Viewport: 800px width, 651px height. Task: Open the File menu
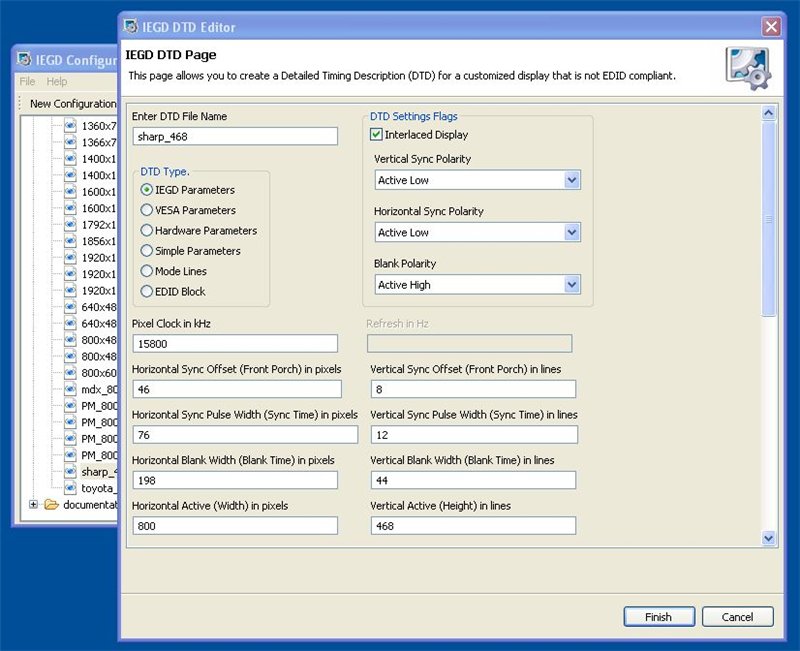pyautogui.click(x=27, y=81)
